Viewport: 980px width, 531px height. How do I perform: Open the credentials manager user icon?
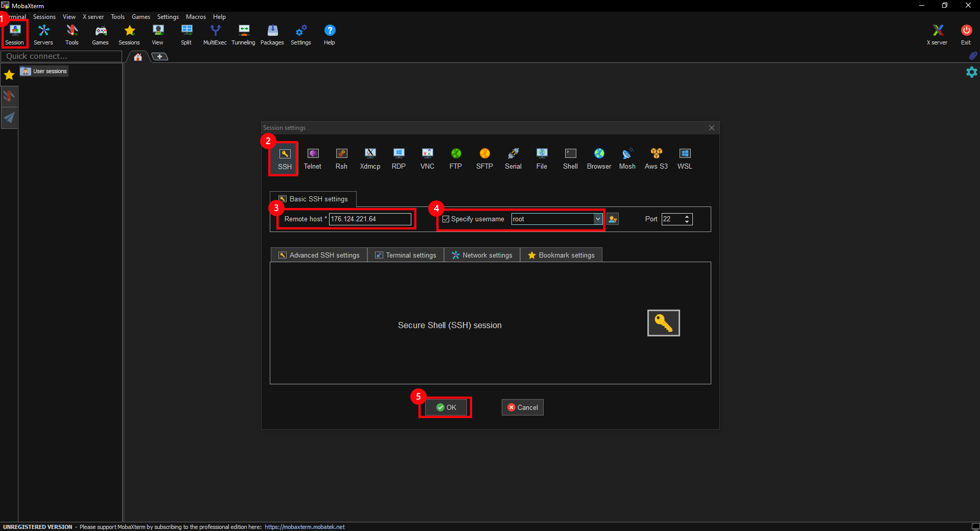click(x=613, y=219)
